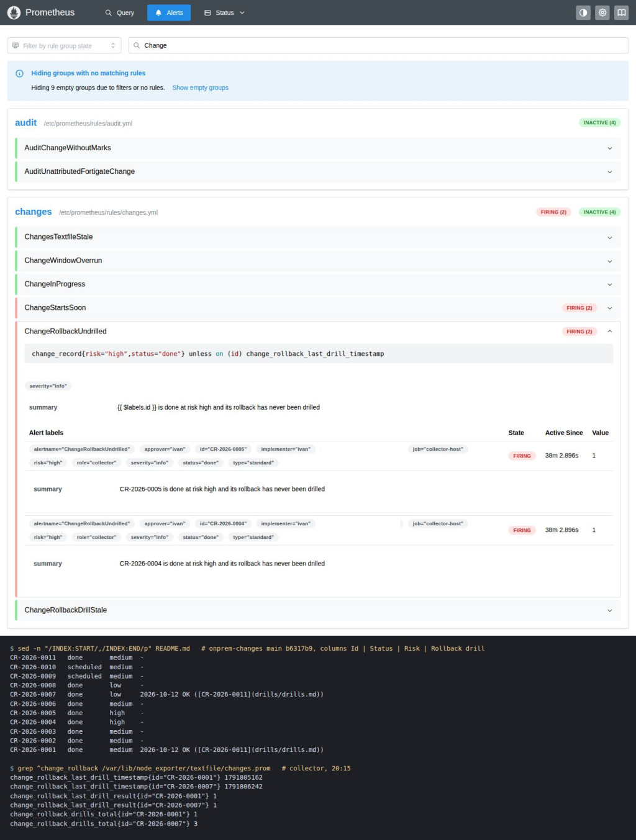
Task: Click the Active Since column header
Action: click(x=564, y=433)
